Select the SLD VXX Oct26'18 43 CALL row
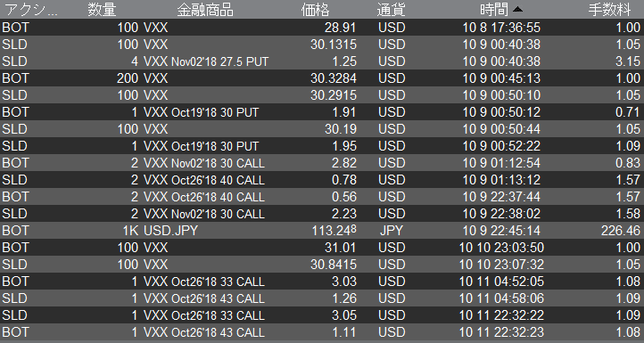This screenshot has width=644, height=343. (x=322, y=298)
